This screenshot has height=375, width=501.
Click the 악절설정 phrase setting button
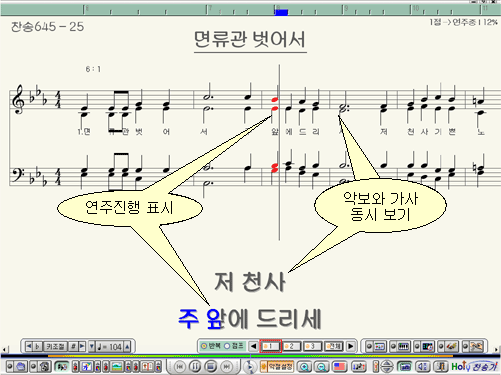277,366
